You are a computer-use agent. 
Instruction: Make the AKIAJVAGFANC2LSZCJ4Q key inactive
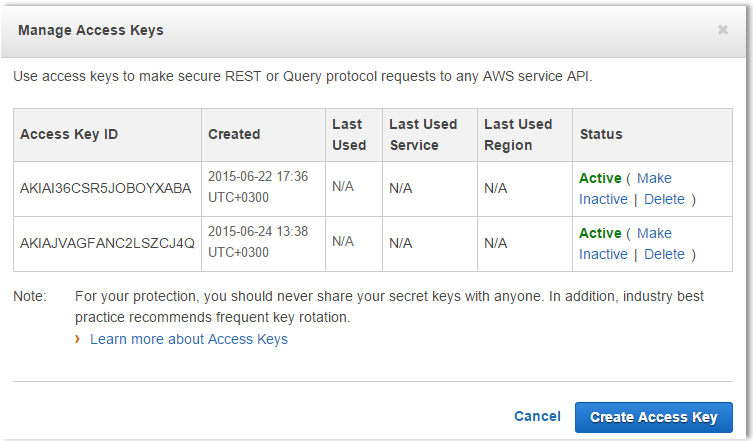pos(603,254)
